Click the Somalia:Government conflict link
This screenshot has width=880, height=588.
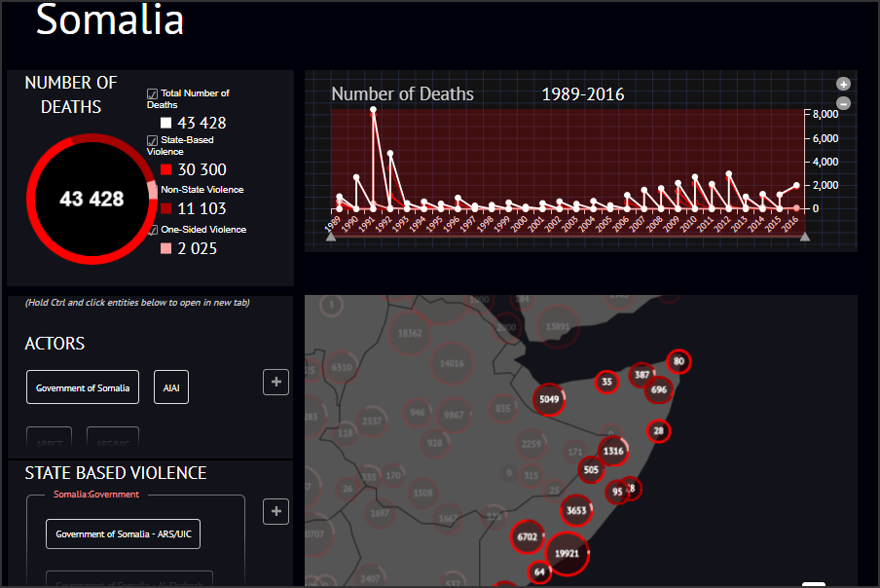coord(96,495)
